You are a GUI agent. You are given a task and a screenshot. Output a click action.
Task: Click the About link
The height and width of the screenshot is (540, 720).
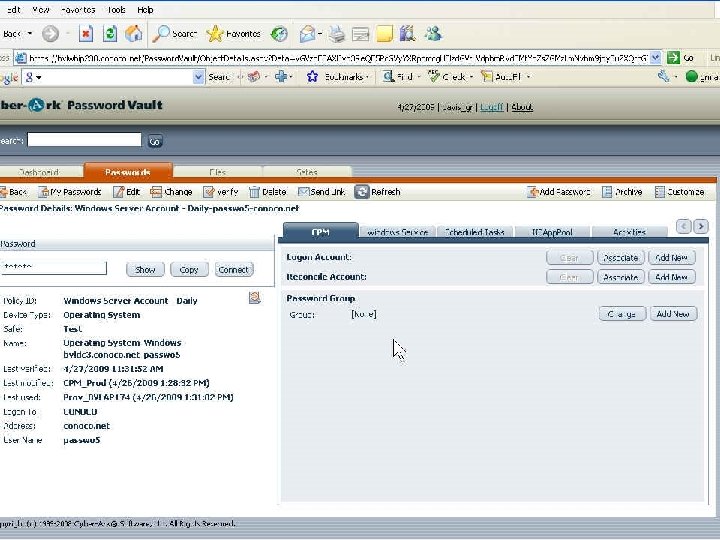(522, 107)
